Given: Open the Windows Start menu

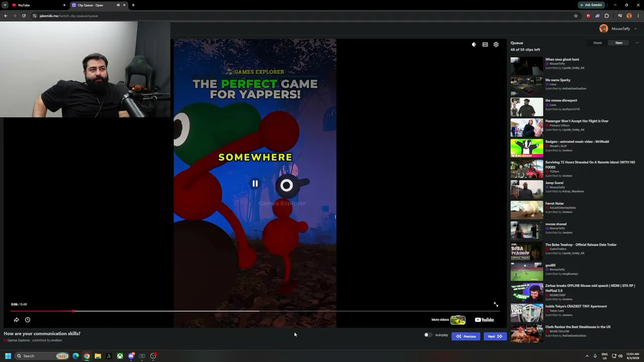Looking at the screenshot, I should [8, 356].
